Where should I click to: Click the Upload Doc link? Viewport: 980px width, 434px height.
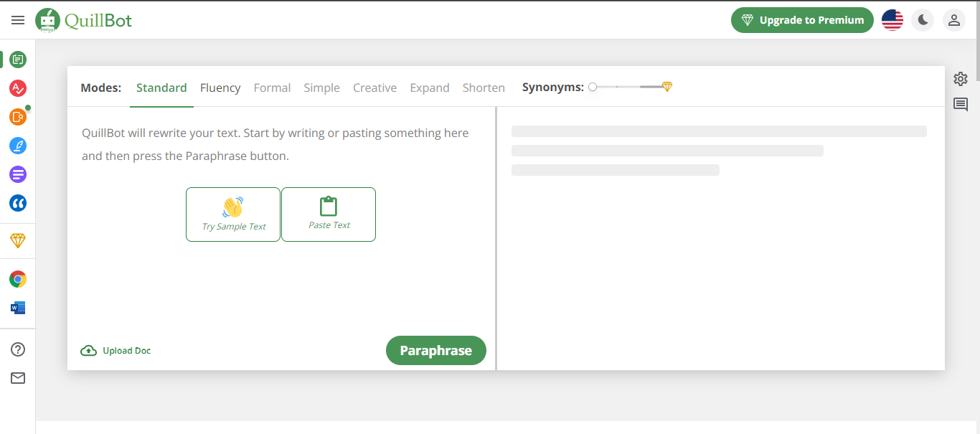[x=116, y=351]
